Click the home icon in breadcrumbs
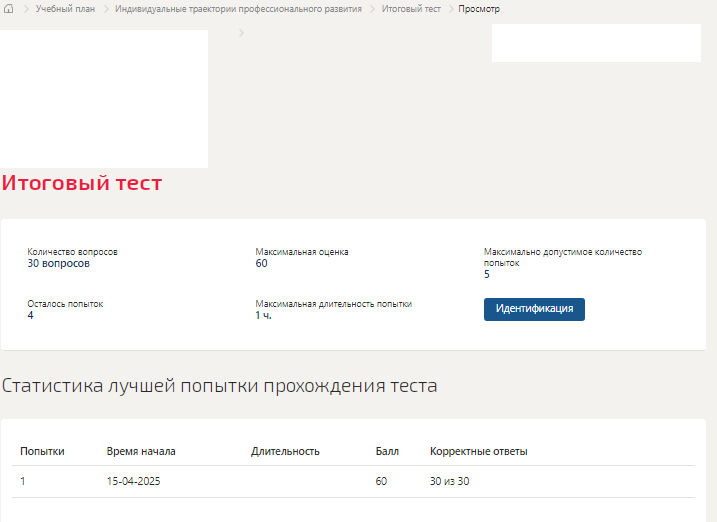Screen dimensions: 717x522 tap(9, 9)
